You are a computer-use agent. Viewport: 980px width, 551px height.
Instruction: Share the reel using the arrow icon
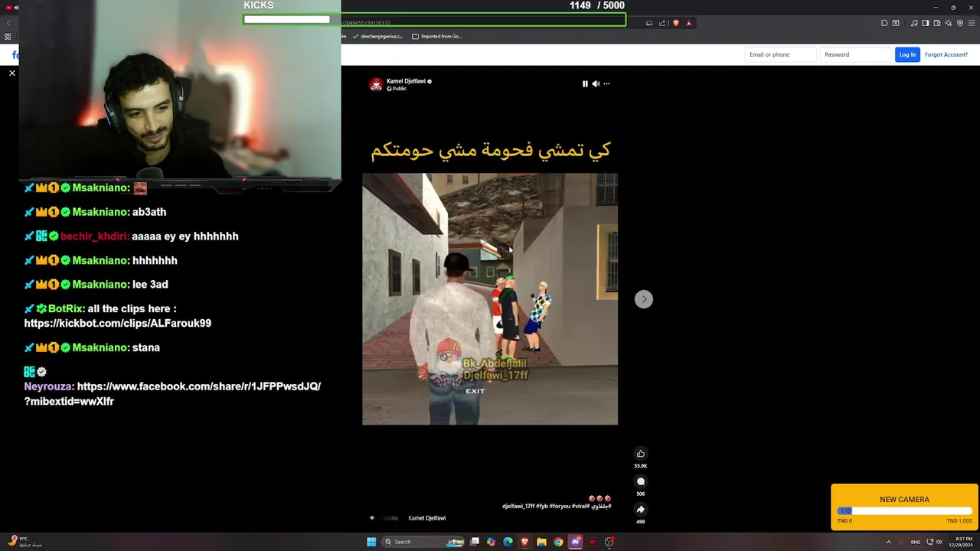(x=641, y=509)
